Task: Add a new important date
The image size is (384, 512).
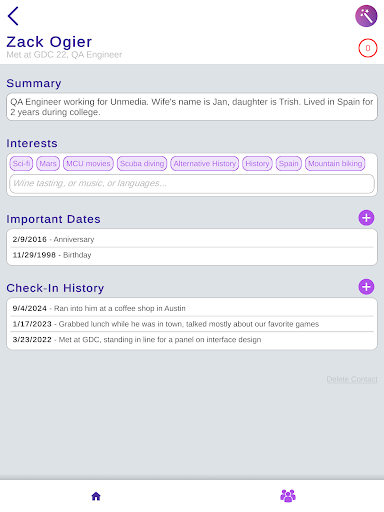Action: coord(366,218)
